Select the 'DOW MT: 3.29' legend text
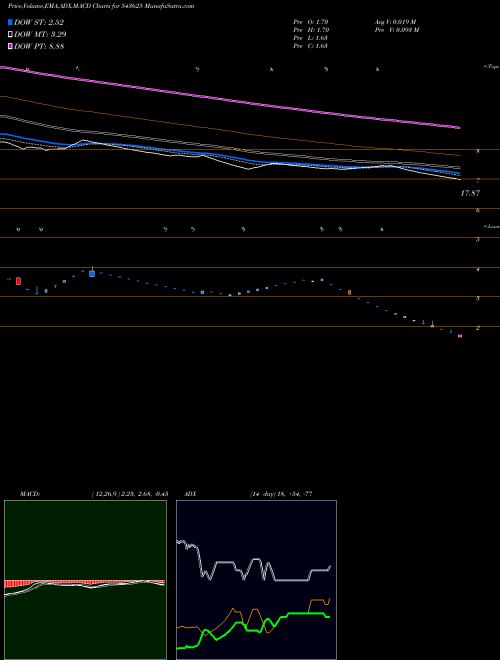500x660 pixels. click(40, 35)
